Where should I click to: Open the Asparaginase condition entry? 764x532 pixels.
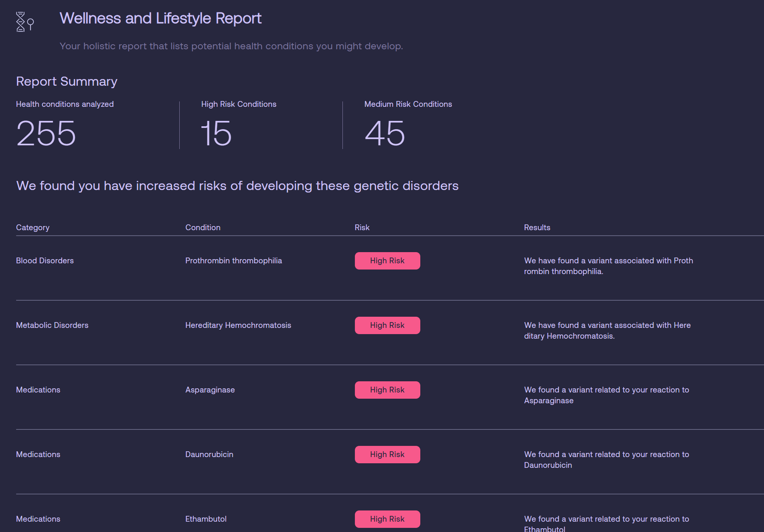210,390
